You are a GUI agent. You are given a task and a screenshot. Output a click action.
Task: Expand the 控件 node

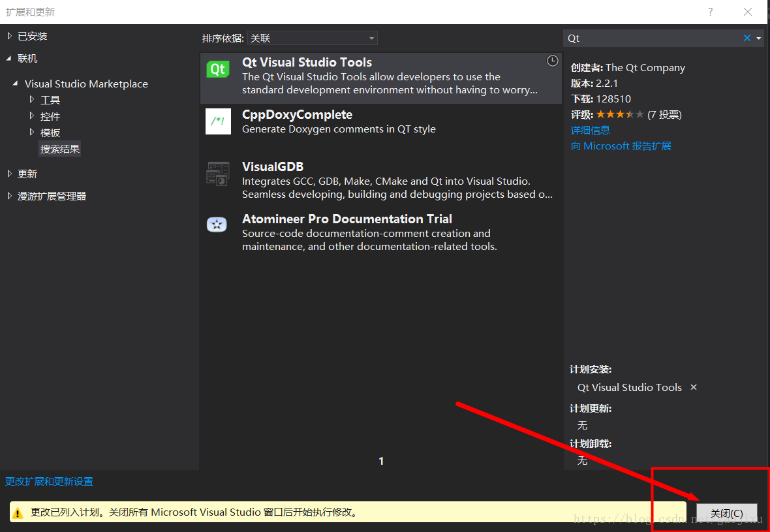coord(32,116)
